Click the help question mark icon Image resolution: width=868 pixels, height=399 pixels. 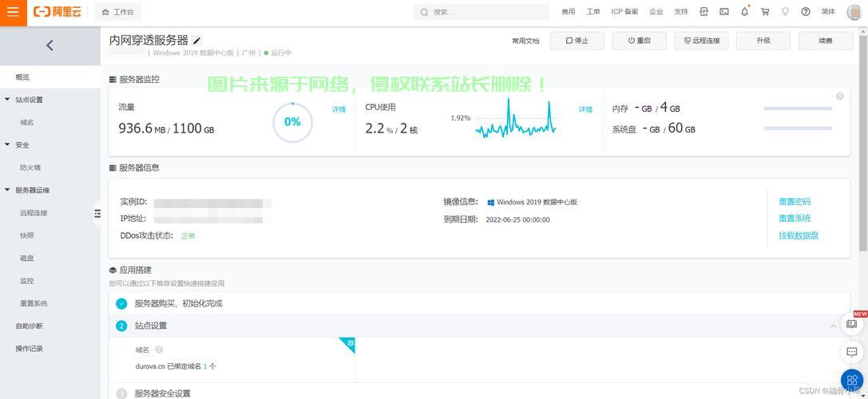(x=806, y=12)
